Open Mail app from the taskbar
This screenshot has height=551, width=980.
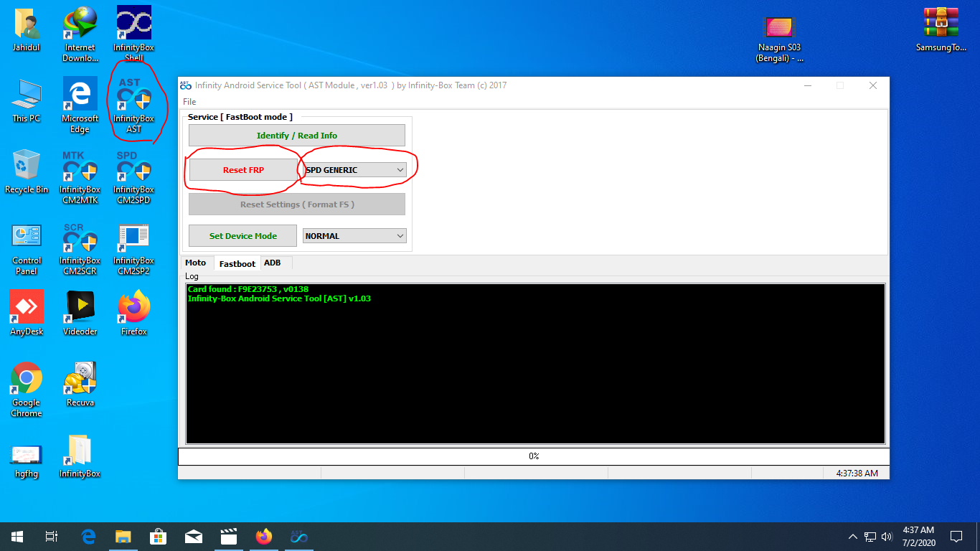click(194, 537)
